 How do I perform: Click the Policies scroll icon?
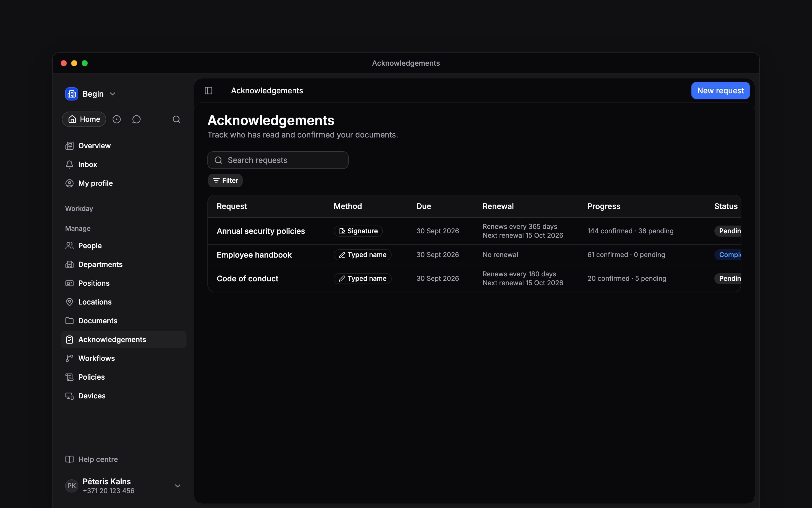click(x=70, y=377)
